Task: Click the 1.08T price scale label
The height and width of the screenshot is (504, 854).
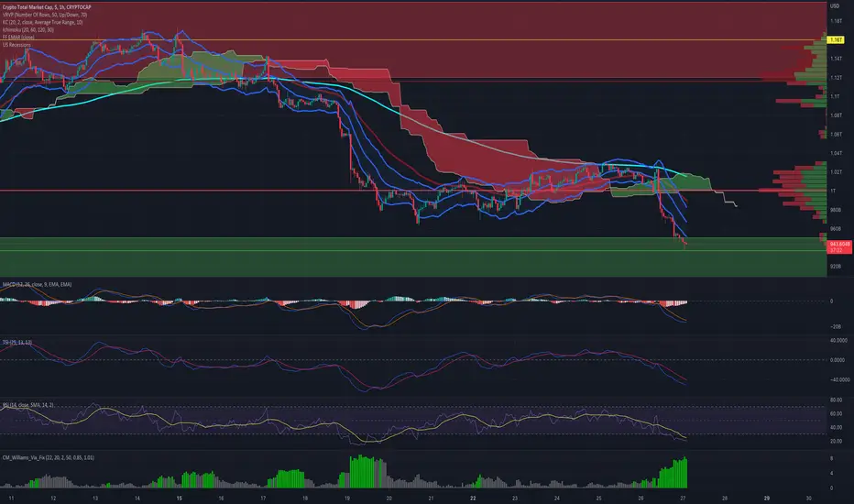Action: pos(836,115)
